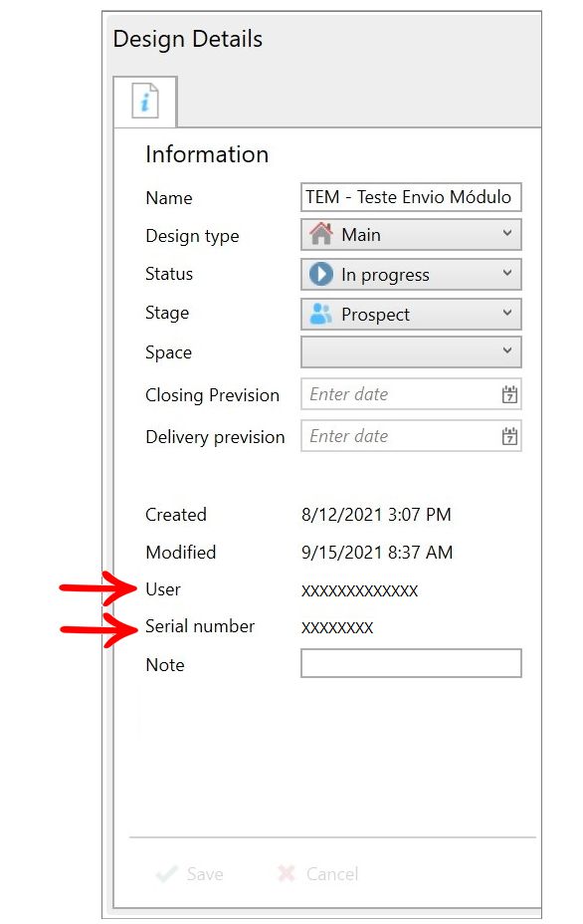Click the Name field with TEM - Teste Envio
583x924 pixels.
[x=411, y=197]
